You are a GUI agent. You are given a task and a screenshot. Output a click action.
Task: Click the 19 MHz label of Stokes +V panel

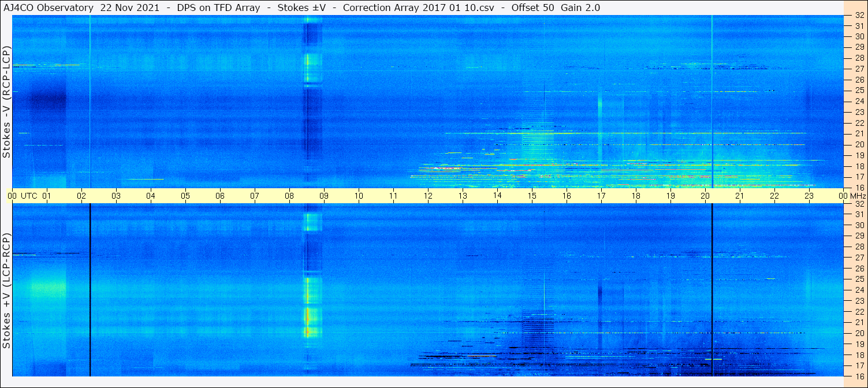859,344
